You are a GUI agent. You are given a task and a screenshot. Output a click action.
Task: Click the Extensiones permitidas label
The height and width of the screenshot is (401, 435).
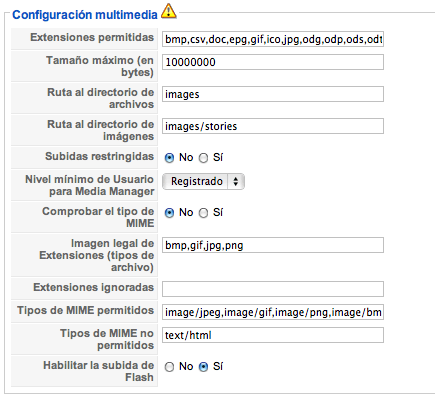[92, 37]
